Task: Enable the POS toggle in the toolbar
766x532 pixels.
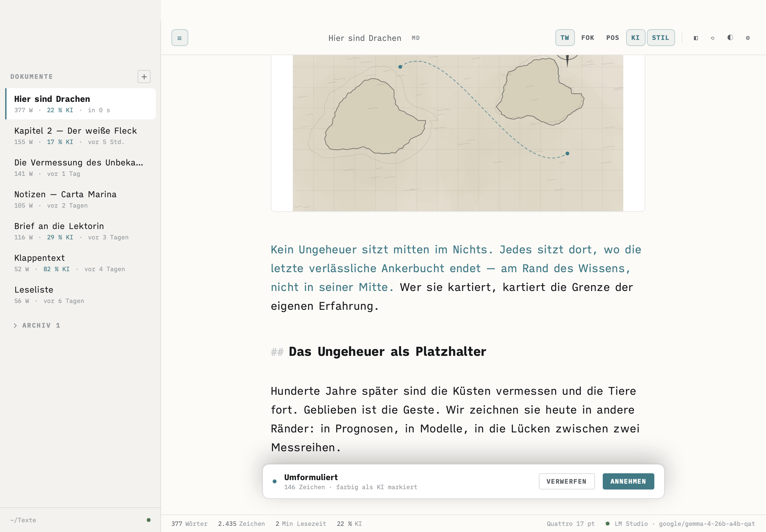Action: (x=612, y=38)
